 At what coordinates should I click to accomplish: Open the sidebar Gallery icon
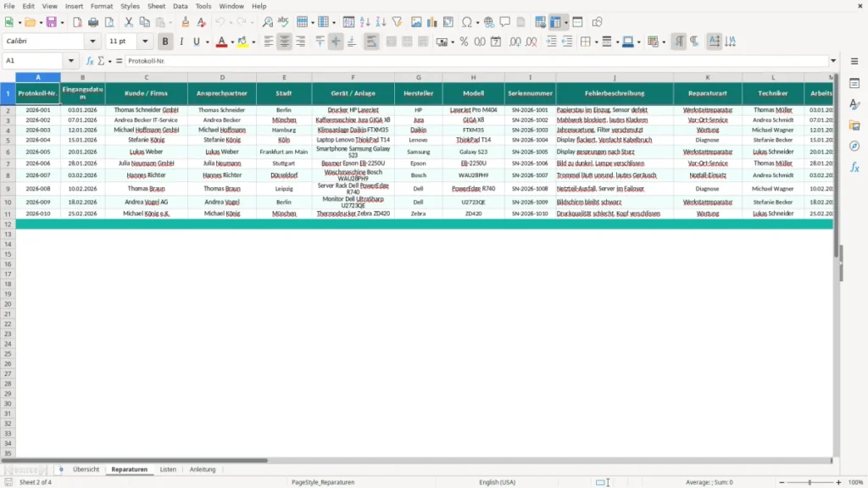(854, 125)
